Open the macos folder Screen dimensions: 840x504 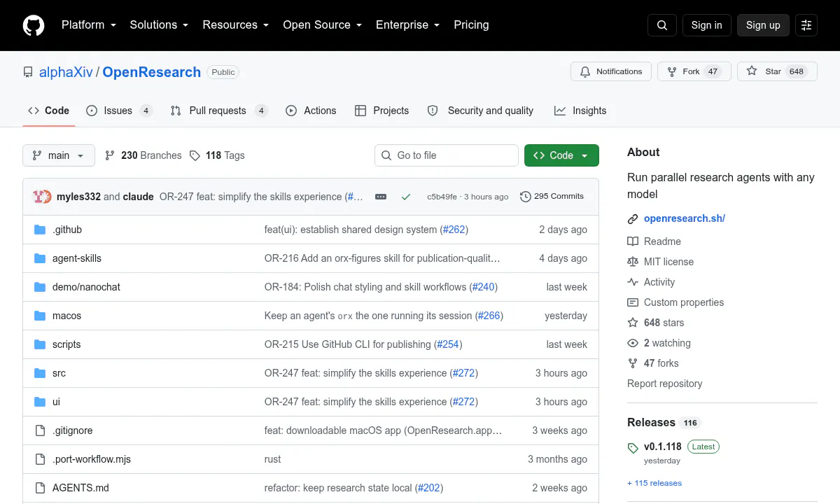click(x=66, y=316)
